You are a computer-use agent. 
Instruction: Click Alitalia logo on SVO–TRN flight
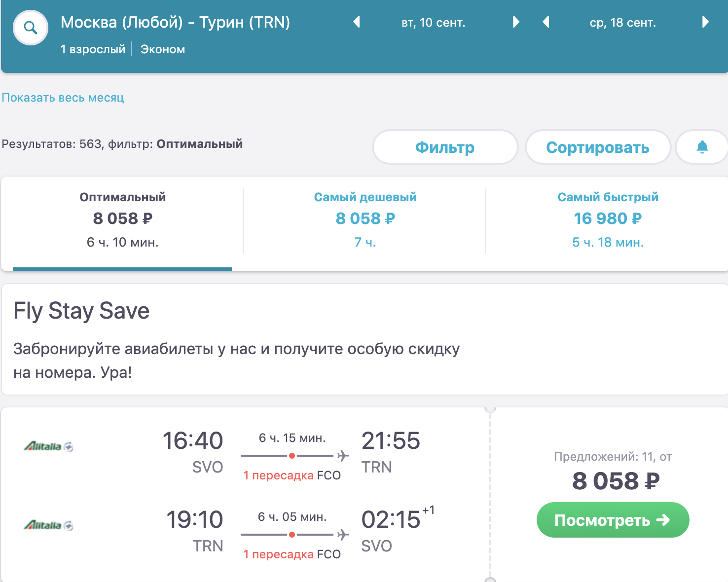coord(49,446)
